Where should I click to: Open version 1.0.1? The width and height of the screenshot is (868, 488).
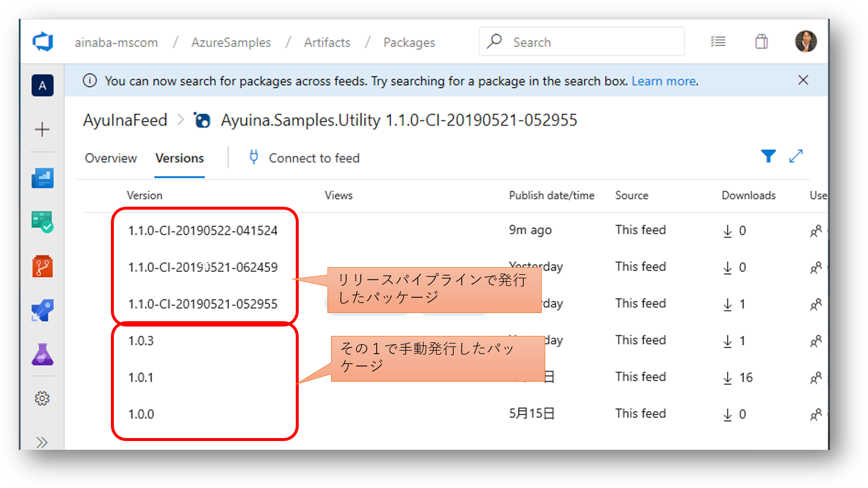tap(141, 378)
